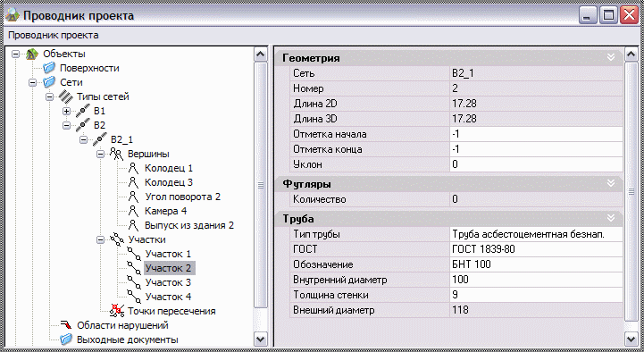The height and width of the screenshot is (352, 644).
Task: Click the Типы сетей hatched icon
Action: coord(66,96)
